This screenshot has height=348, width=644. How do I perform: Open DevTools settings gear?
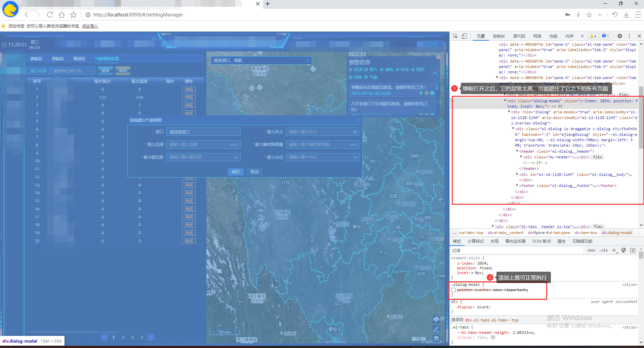pos(620,36)
